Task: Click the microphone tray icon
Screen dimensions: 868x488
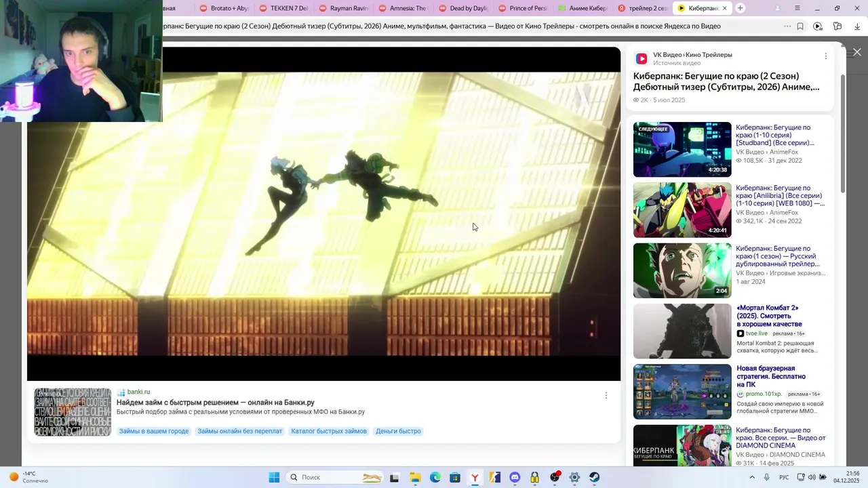Action: click(767, 477)
